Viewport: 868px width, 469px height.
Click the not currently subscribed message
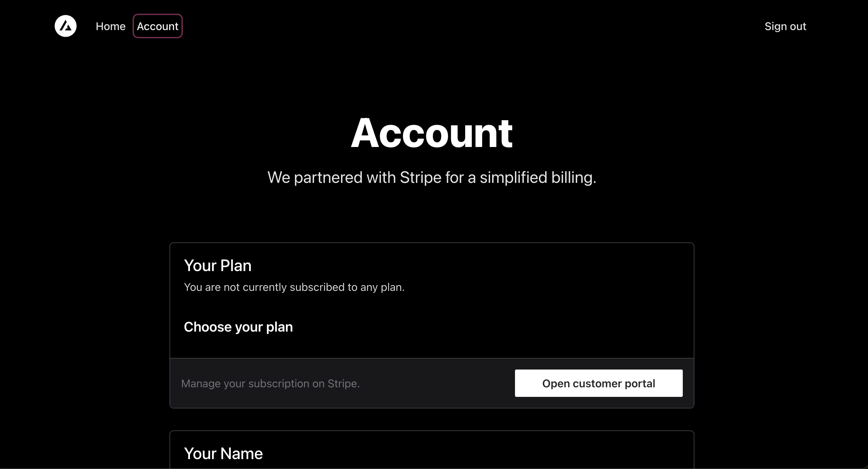[294, 287]
